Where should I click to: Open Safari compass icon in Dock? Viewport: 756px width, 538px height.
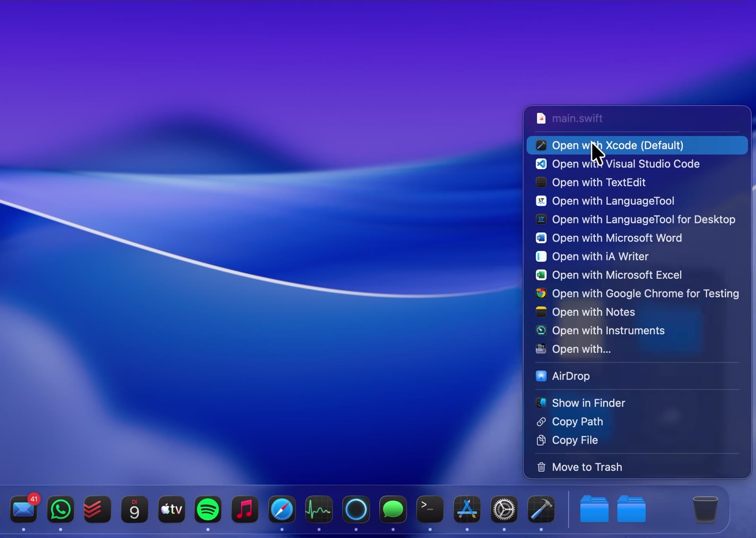(282, 509)
